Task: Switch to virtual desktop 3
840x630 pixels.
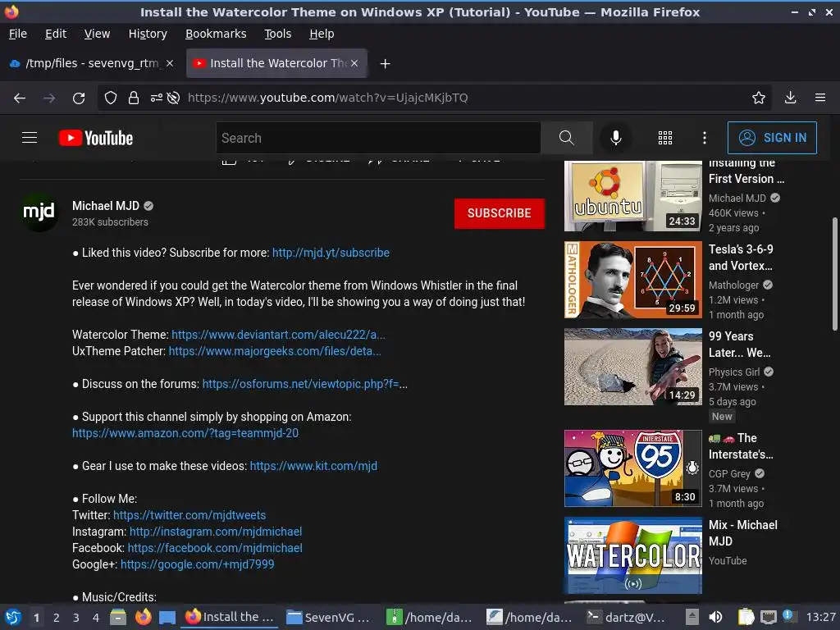Action: coord(76,618)
